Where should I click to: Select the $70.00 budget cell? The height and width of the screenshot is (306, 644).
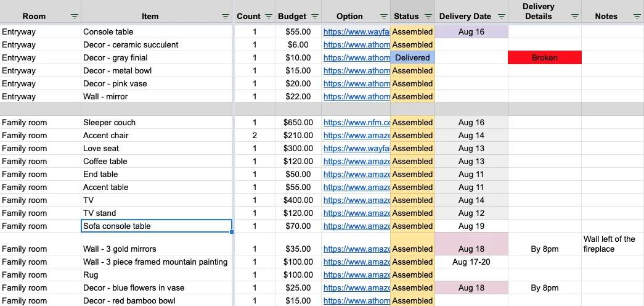298,226
